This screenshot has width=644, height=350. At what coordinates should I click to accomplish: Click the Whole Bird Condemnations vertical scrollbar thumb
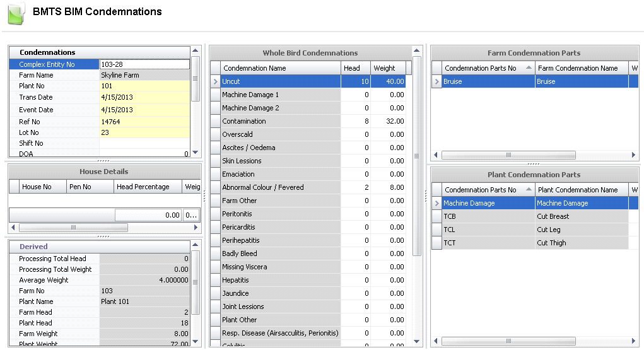pyautogui.click(x=416, y=156)
